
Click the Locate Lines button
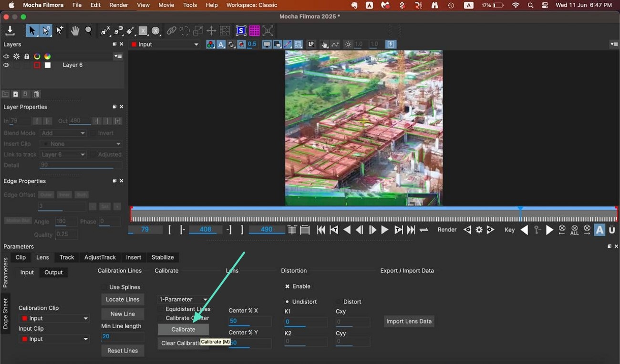pos(123,299)
